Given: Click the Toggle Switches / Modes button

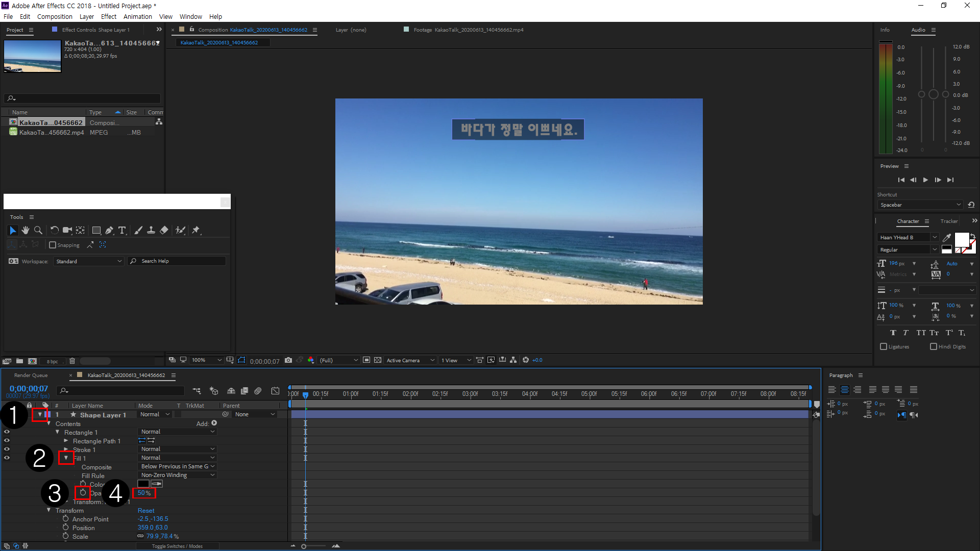Looking at the screenshot, I should pyautogui.click(x=177, y=546).
